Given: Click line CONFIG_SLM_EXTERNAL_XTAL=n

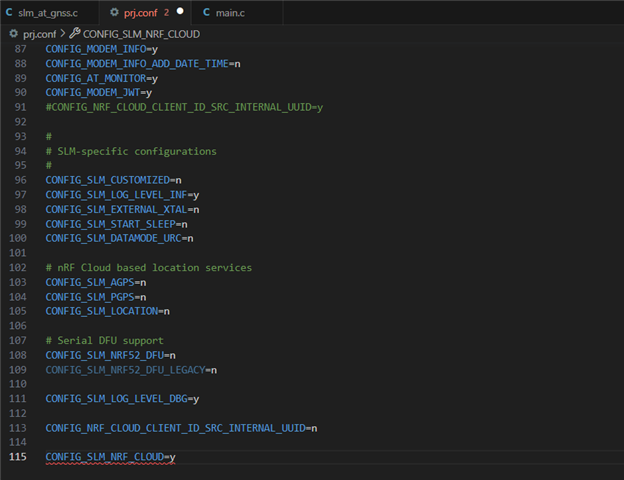Looking at the screenshot, I should [122, 209].
